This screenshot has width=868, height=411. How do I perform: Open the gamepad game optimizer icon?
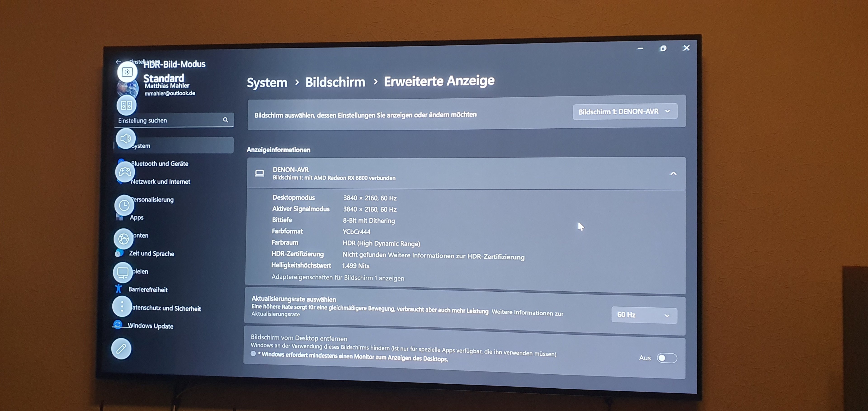125,172
